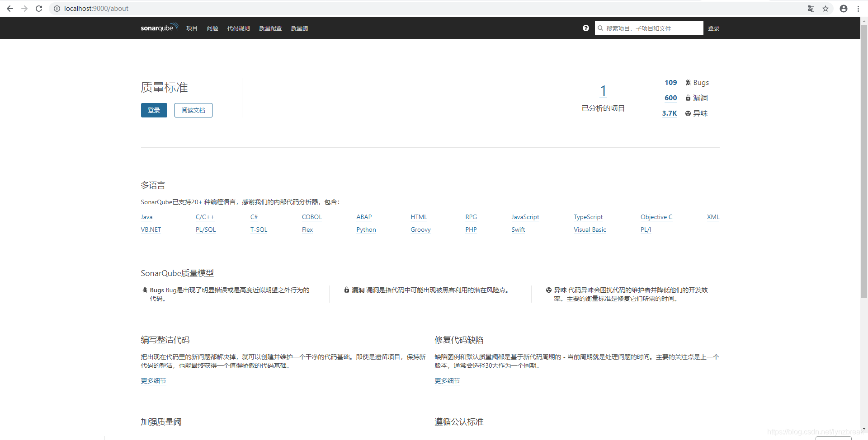
Task: Open the browser profile account icon
Action: pos(844,9)
